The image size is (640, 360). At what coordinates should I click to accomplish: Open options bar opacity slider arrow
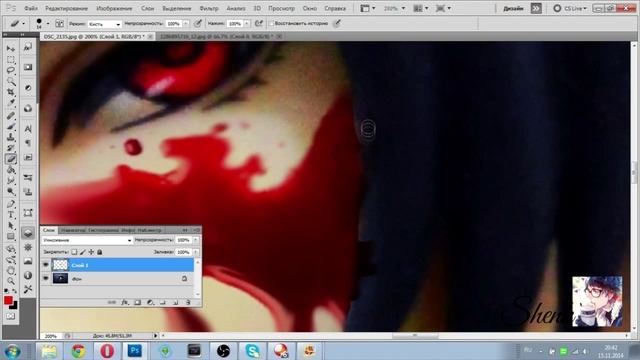[186, 24]
